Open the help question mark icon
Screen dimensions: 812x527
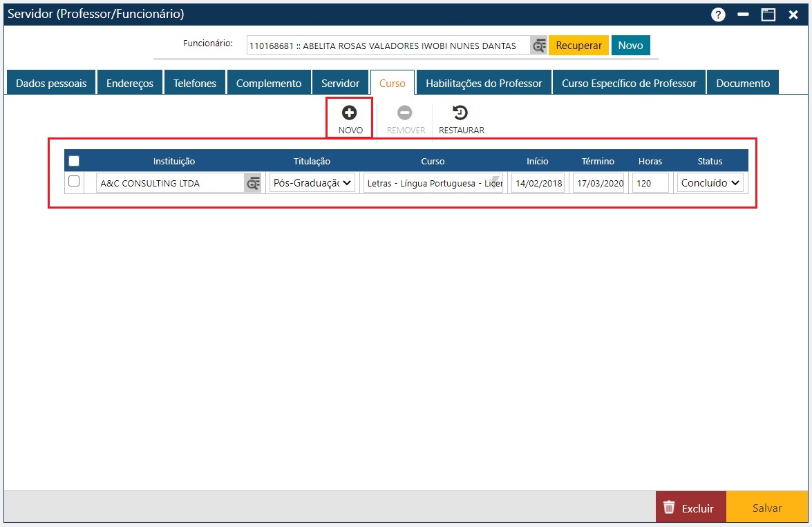[x=719, y=15]
